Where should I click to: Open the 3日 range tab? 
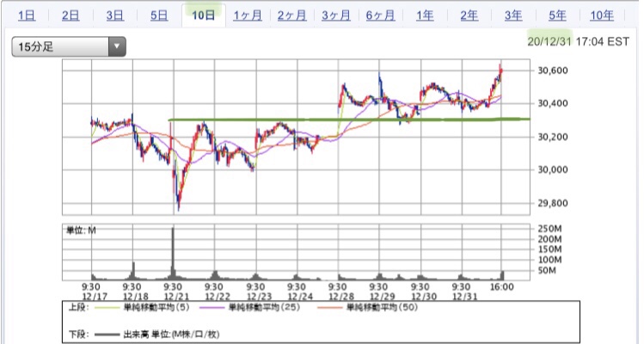(114, 15)
